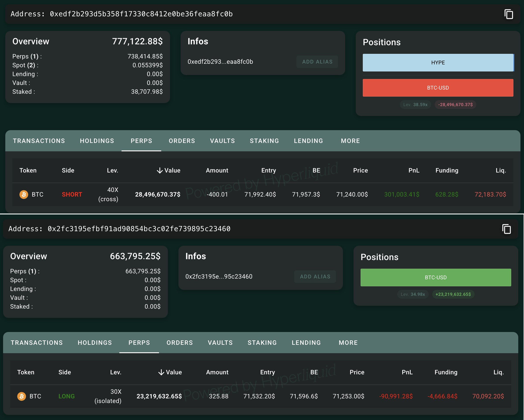Open the MORE menu in top tab bar

pyautogui.click(x=350, y=141)
